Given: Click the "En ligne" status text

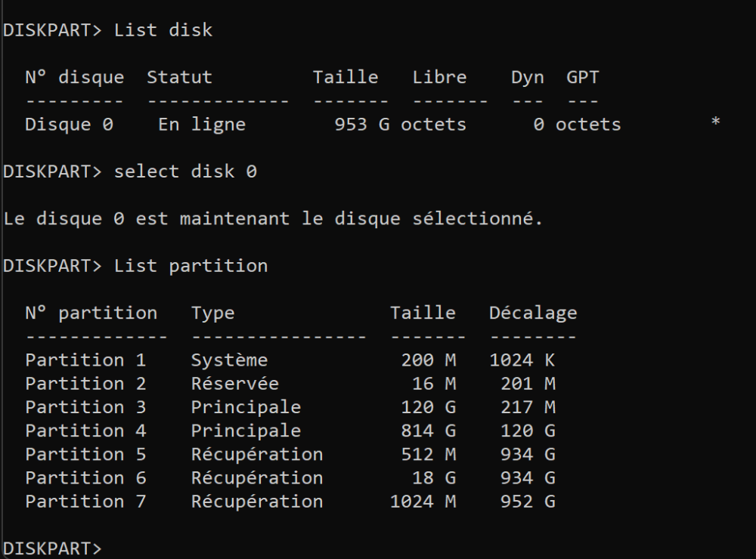Looking at the screenshot, I should coord(201,125).
